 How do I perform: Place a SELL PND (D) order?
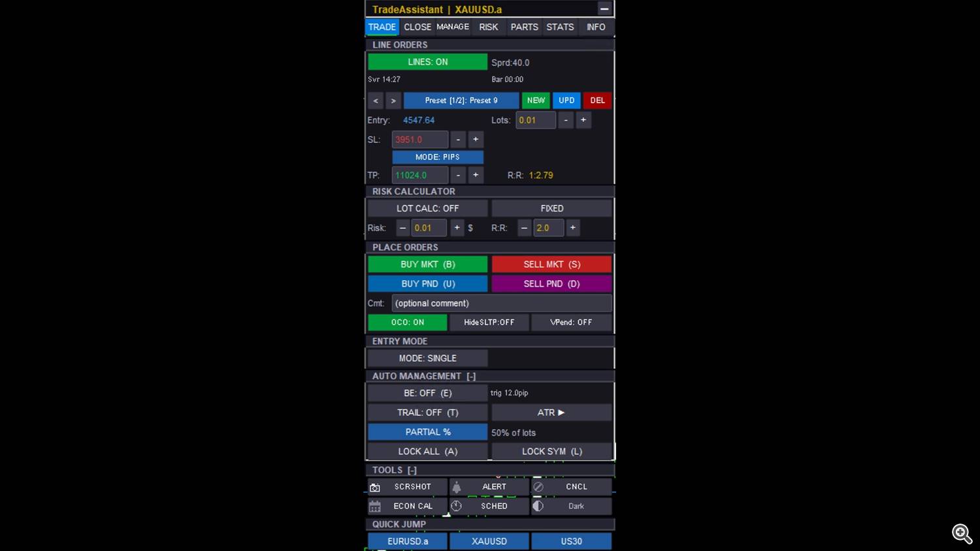click(x=551, y=284)
